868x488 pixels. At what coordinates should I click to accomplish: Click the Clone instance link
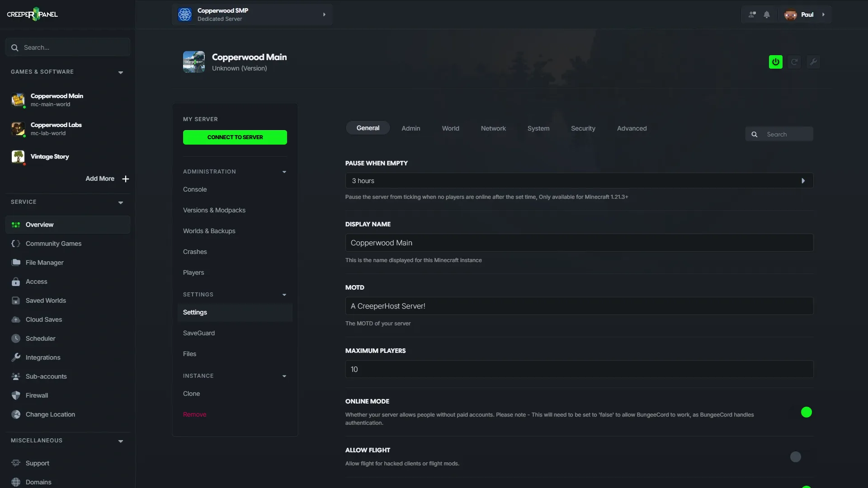pyautogui.click(x=191, y=394)
